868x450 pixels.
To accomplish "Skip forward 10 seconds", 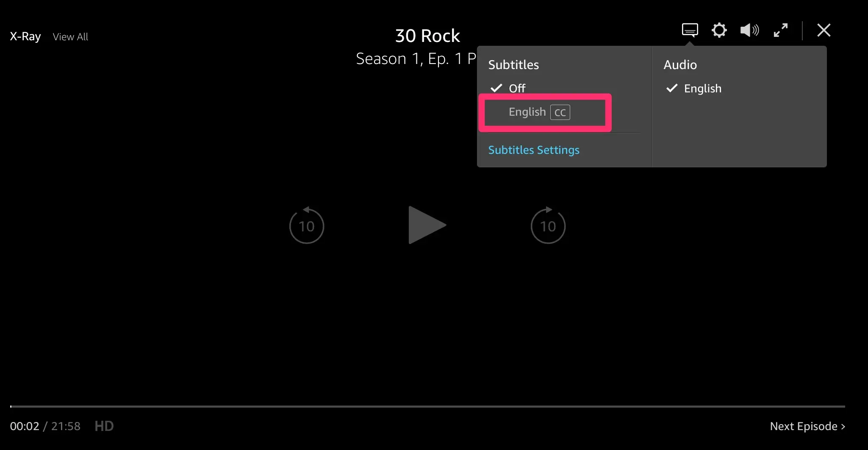I will coord(548,225).
